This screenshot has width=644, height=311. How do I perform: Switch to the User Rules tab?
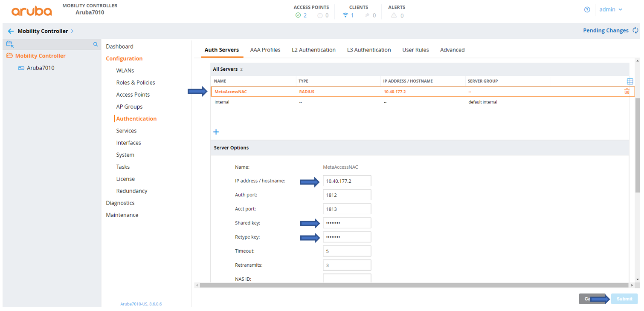point(415,50)
